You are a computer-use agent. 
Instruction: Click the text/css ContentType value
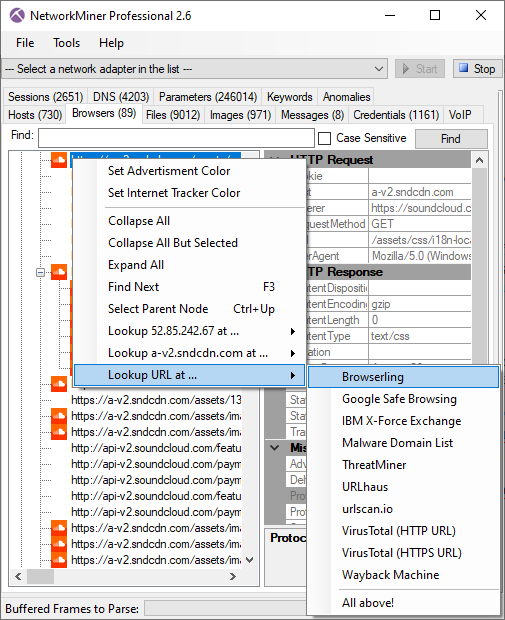click(x=420, y=336)
